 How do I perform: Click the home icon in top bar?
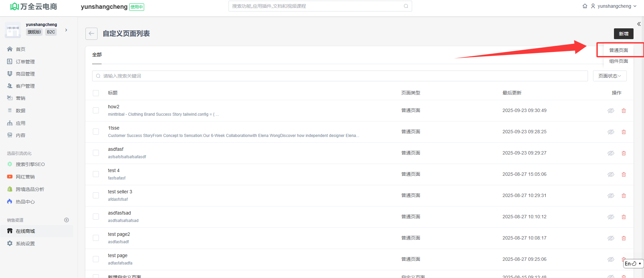(585, 6)
